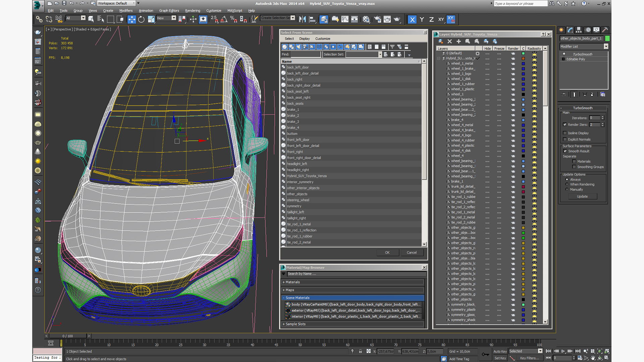Open Select by Name list icon
Image resolution: width=644 pixels, height=362 pixels.
100,19
